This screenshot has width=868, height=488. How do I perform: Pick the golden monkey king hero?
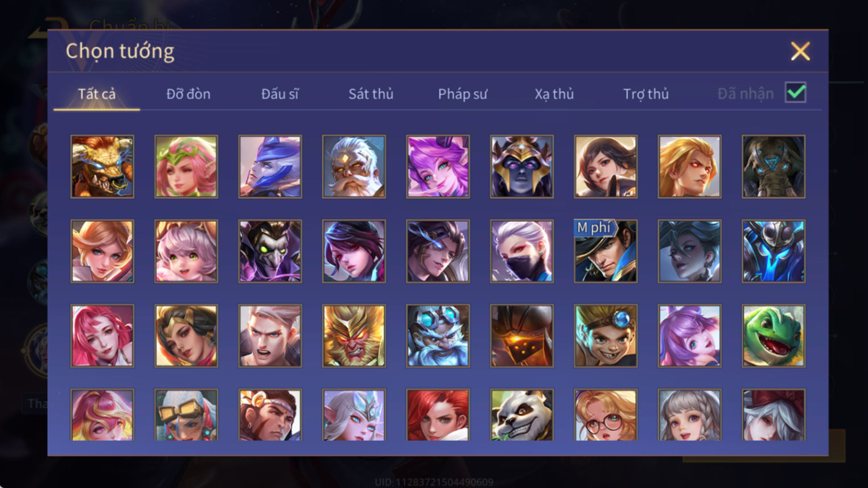pyautogui.click(x=353, y=336)
